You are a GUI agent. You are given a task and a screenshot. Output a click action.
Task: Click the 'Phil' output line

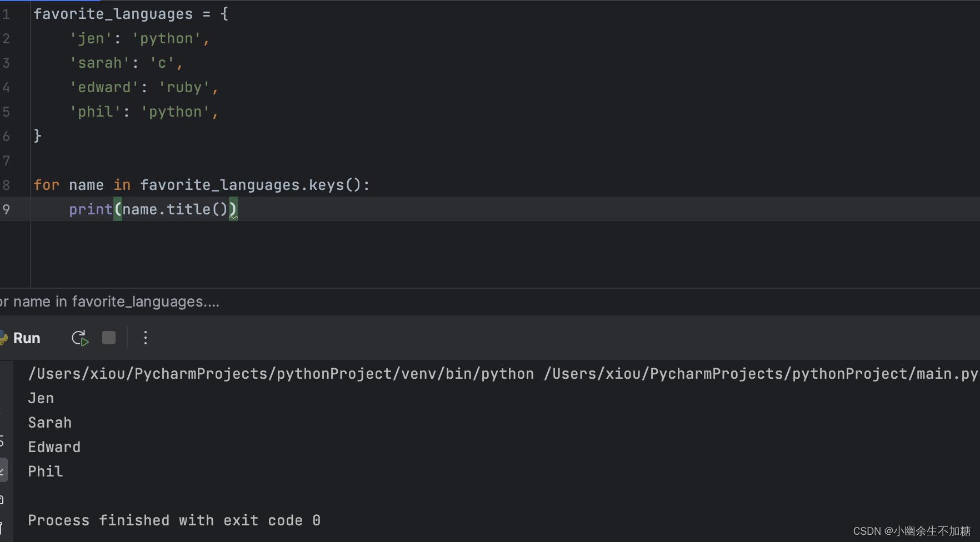[x=46, y=471]
